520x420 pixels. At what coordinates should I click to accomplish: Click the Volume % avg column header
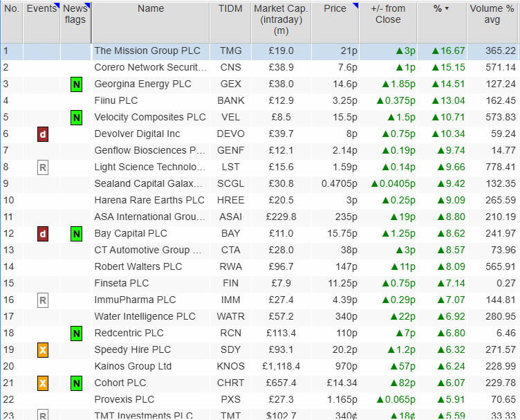[492, 23]
